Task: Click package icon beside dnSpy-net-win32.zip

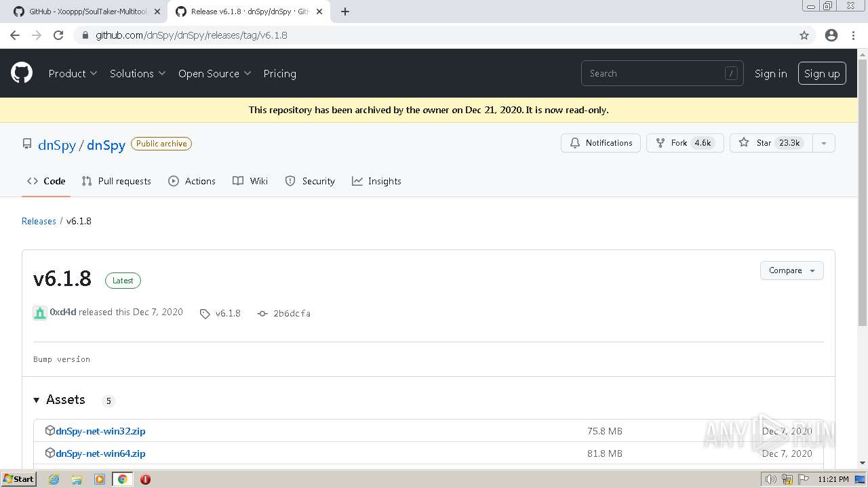Action: pyautogui.click(x=50, y=430)
